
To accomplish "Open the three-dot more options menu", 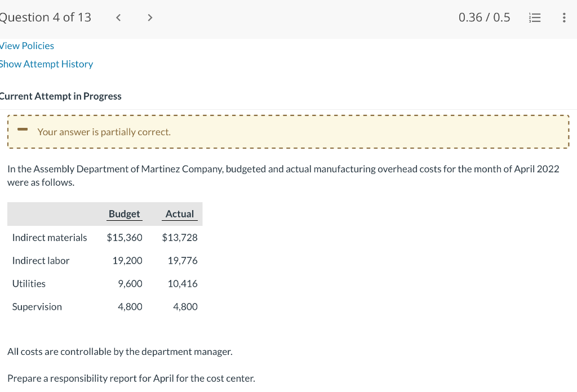I will click(x=564, y=17).
